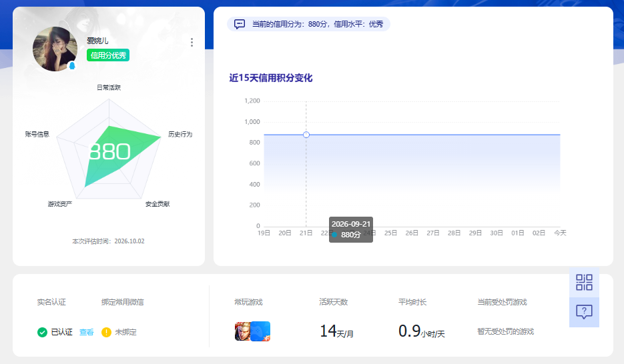The width and height of the screenshot is (624, 364).
Task: Click the 本次评估时间 2026.10.02 text
Action: 108,241
